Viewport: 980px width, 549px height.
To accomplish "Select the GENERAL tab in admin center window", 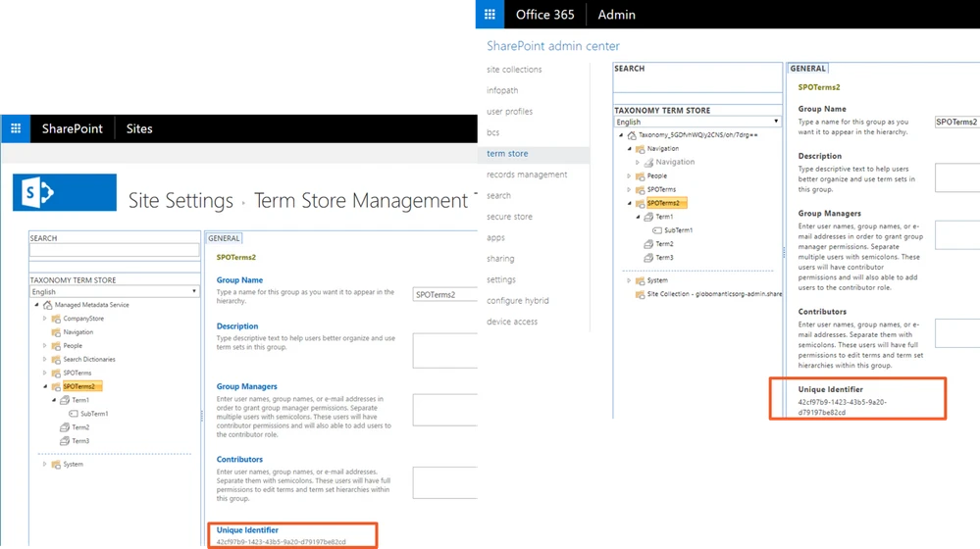I will 807,68.
